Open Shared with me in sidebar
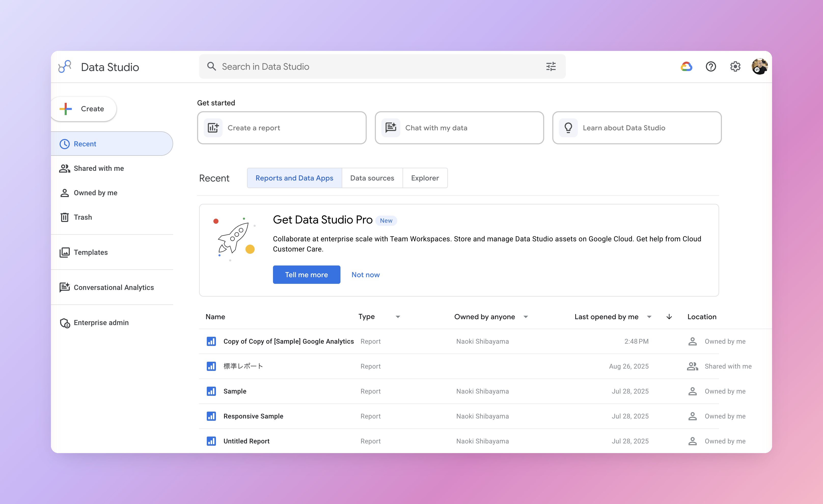Image resolution: width=823 pixels, height=504 pixels. (x=112, y=169)
